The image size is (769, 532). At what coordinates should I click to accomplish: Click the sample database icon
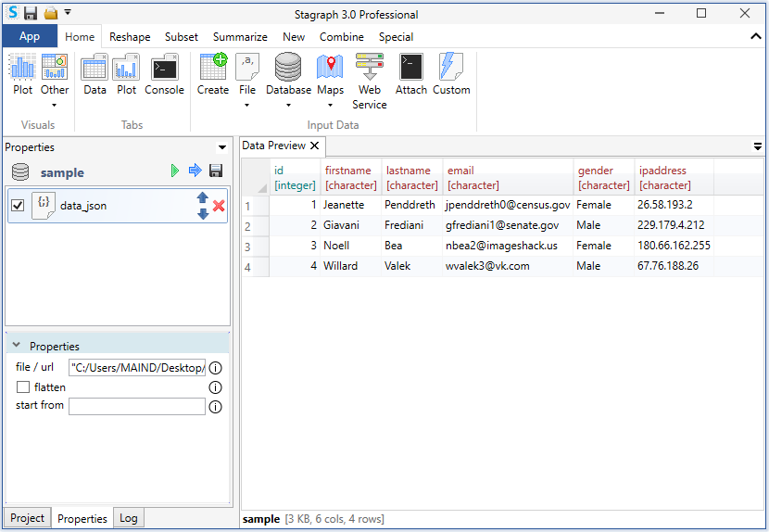[x=20, y=172]
